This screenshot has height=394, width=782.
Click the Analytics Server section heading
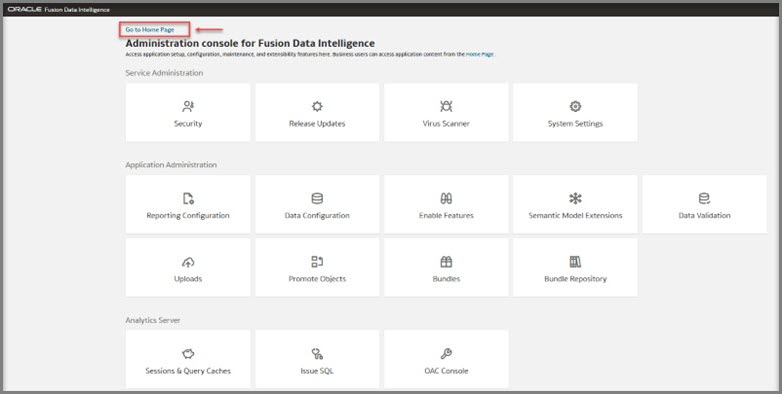click(153, 320)
